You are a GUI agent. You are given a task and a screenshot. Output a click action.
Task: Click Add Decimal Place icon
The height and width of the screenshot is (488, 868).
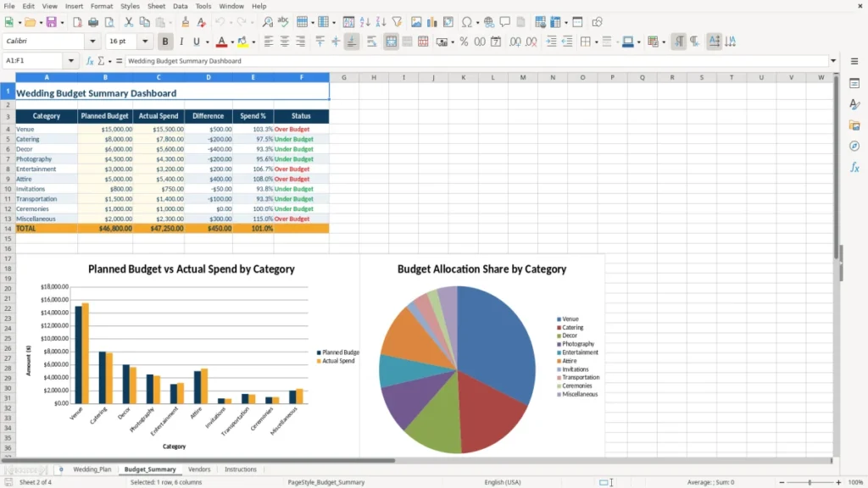515,42
